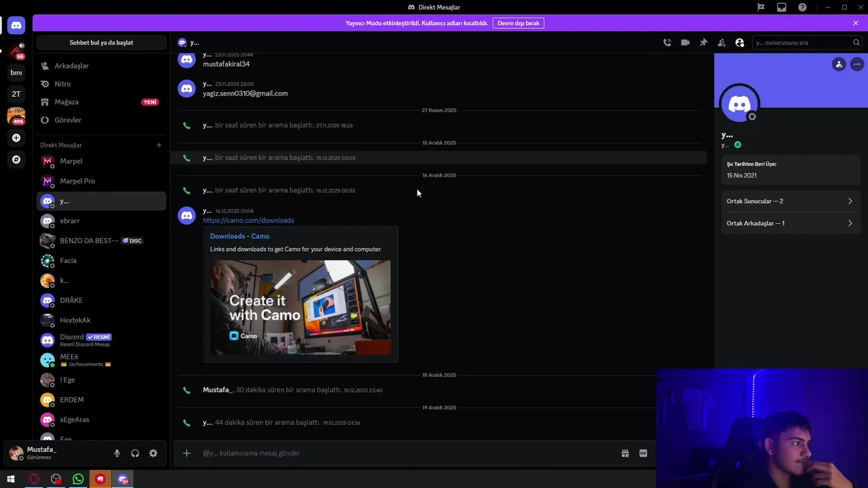Click 'Devre dışı bırak' button
The image size is (868, 488).
point(518,23)
